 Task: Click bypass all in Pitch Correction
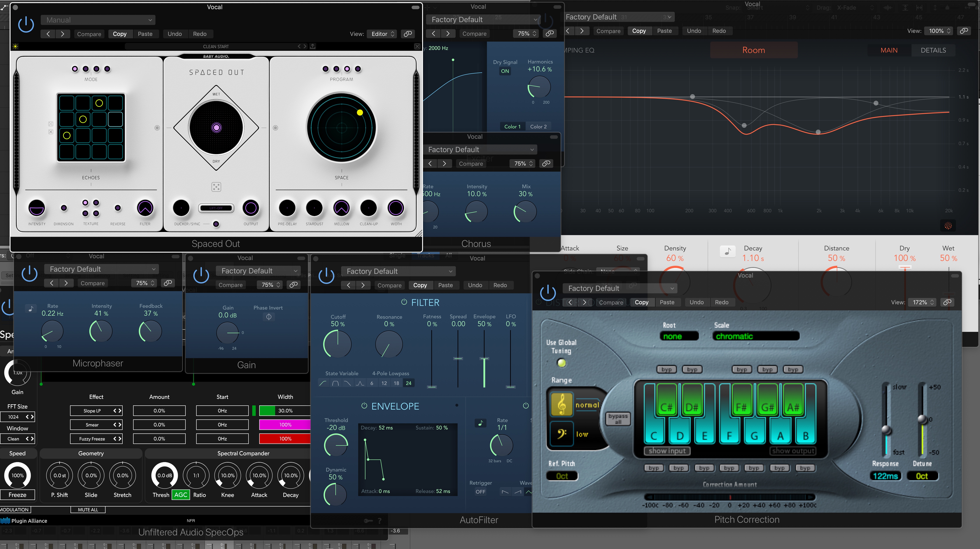click(x=618, y=419)
